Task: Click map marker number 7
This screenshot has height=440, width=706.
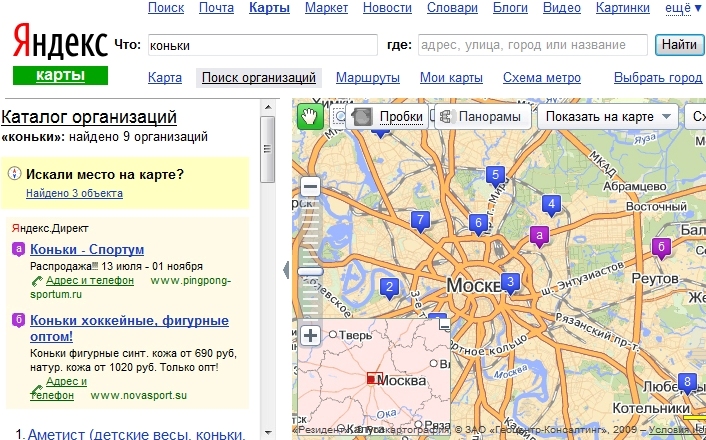Action: pyautogui.click(x=421, y=221)
